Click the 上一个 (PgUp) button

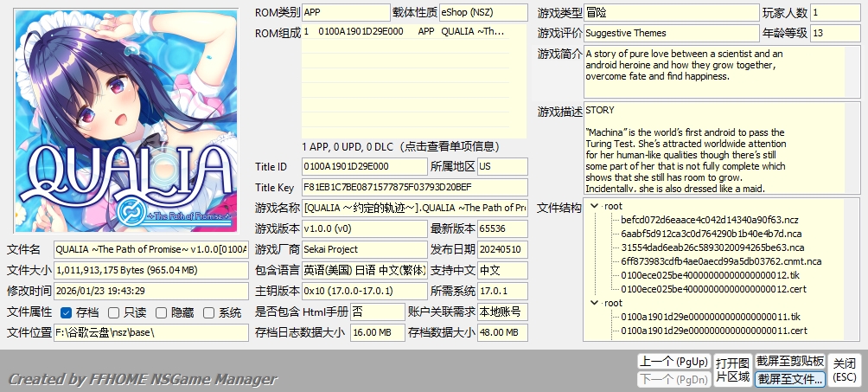coord(673,361)
